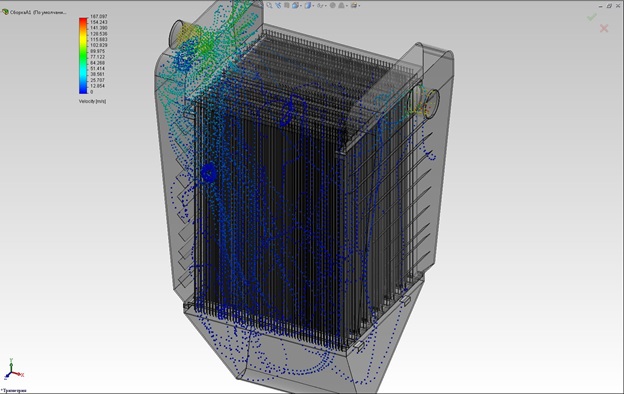The width and height of the screenshot is (624, 394).
Task: Click the velocity color legend bar
Action: point(83,55)
